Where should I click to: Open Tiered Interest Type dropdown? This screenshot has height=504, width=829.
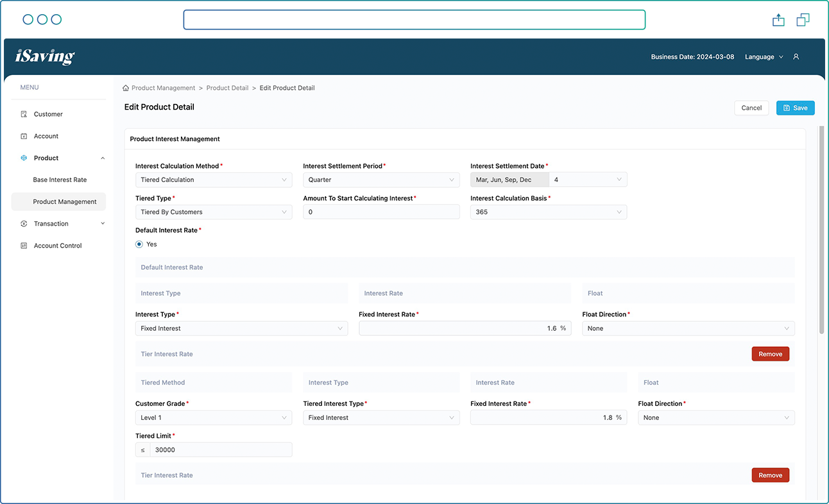point(381,417)
